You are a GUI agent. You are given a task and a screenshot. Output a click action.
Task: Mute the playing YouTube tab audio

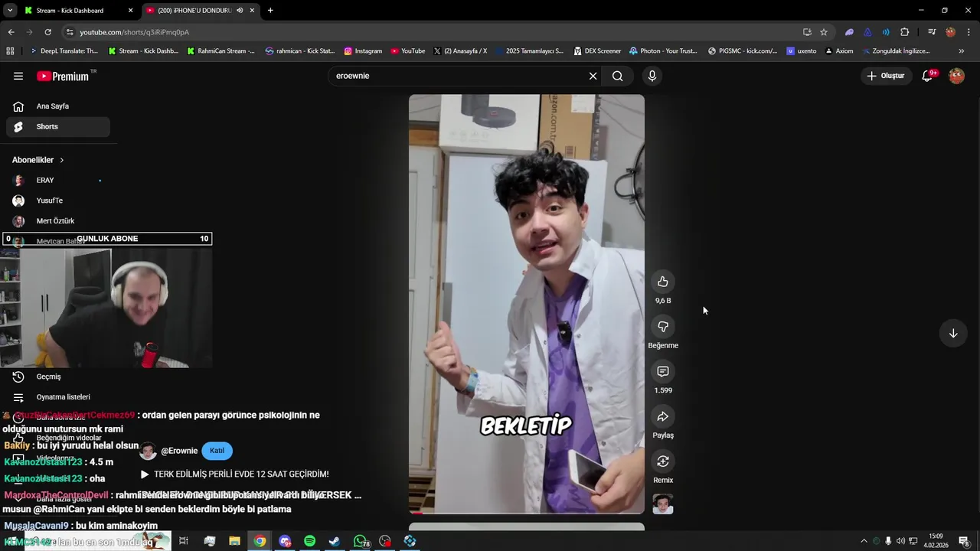click(x=240, y=11)
